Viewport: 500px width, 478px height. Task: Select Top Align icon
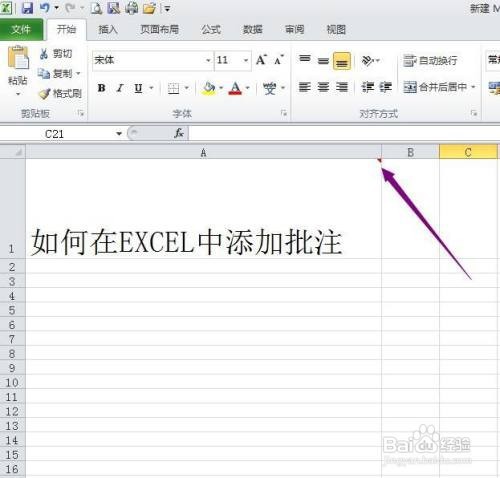(x=305, y=60)
